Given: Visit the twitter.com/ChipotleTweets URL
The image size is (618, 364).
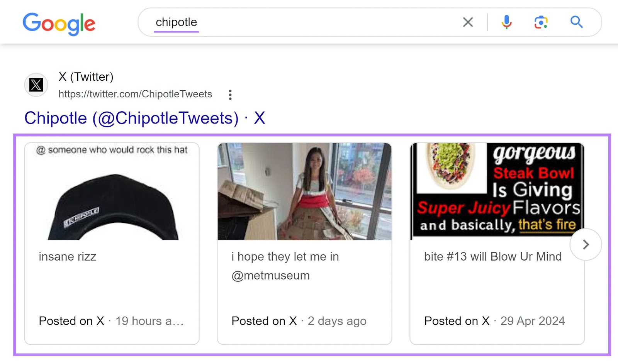Looking at the screenshot, I should tap(134, 94).
